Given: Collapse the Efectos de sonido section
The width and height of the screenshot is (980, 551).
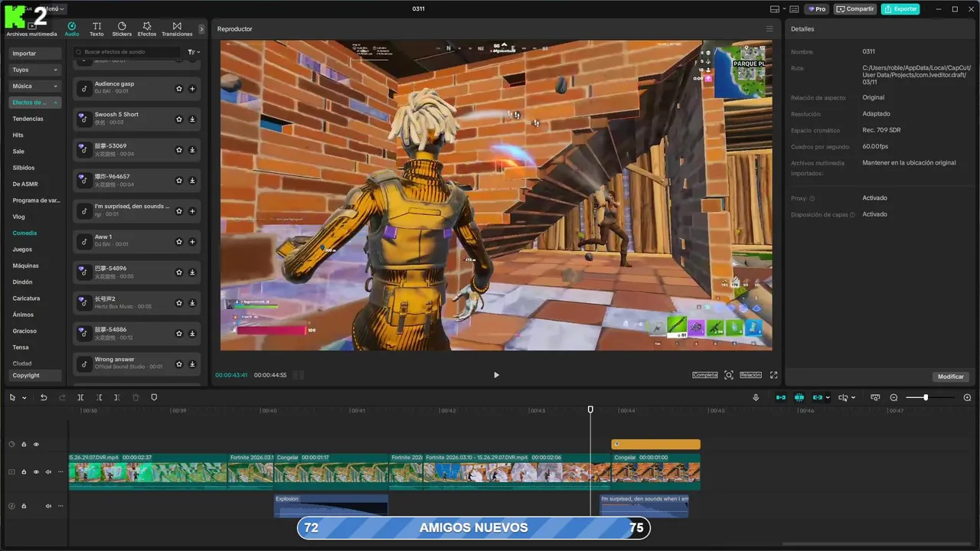Looking at the screenshot, I should click(34, 103).
